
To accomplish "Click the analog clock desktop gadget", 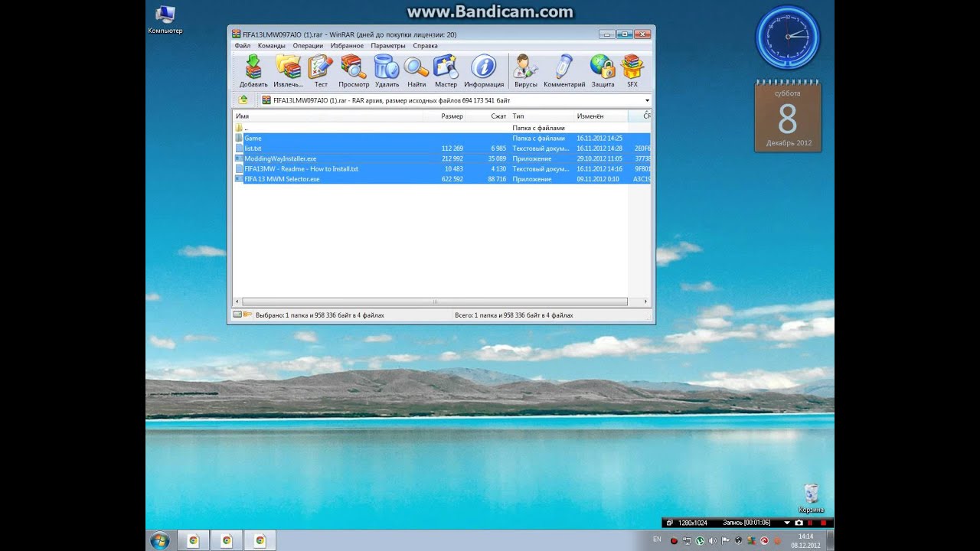I will 788,37.
